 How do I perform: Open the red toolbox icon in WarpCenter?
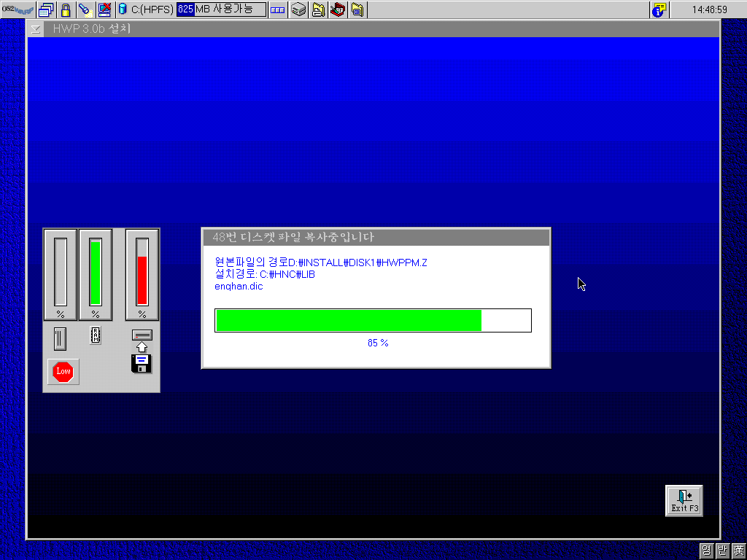click(338, 9)
